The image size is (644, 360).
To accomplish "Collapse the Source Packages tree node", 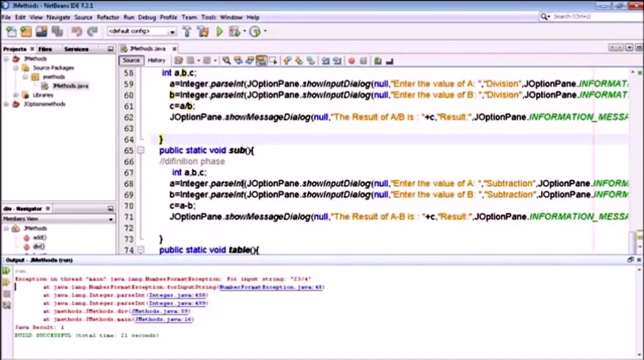I will [16, 68].
